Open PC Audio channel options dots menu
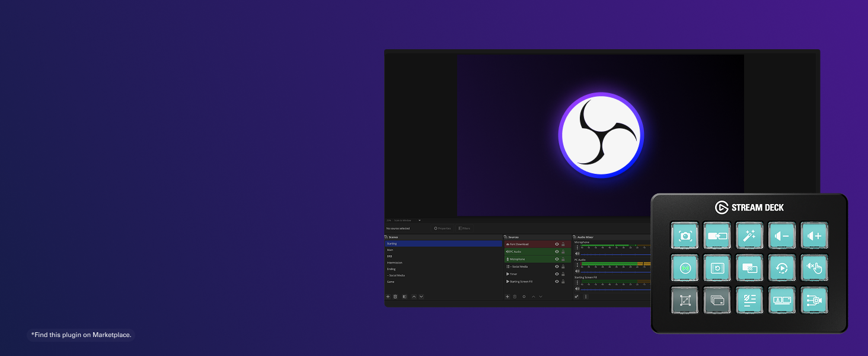The height and width of the screenshot is (356, 868). point(577,265)
